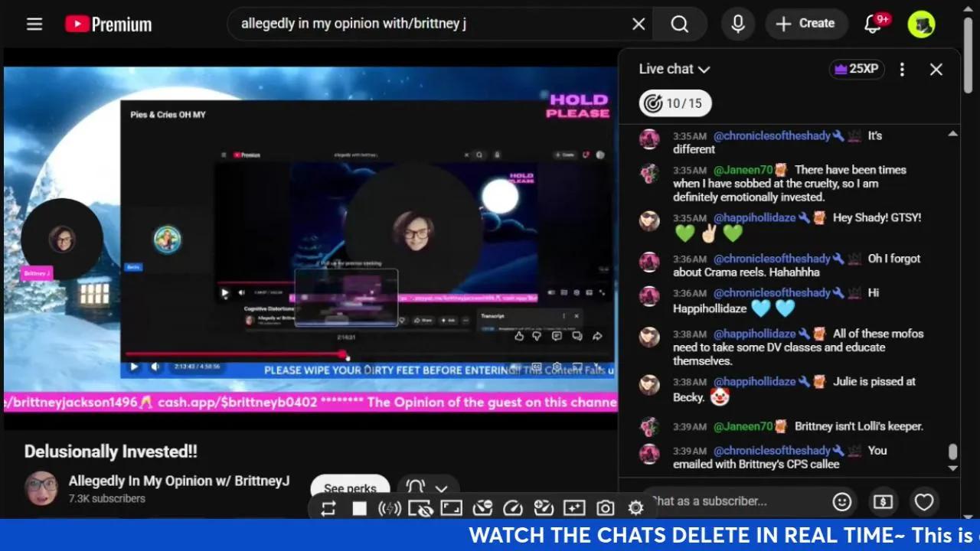
Task: Click the video title 'Delusionally Invested!!'
Action: coord(111,452)
